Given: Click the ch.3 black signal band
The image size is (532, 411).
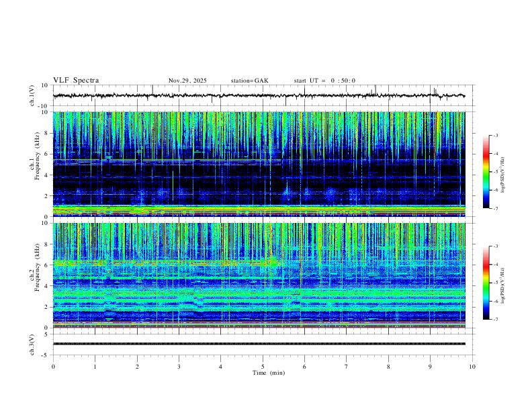Looking at the screenshot, I should (259, 344).
